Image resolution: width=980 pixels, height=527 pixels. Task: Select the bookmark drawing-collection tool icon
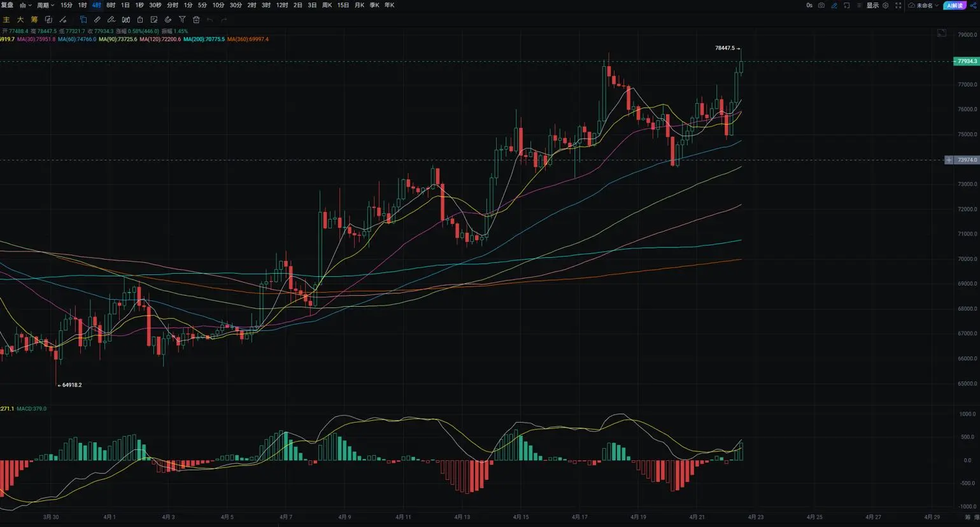click(x=83, y=20)
